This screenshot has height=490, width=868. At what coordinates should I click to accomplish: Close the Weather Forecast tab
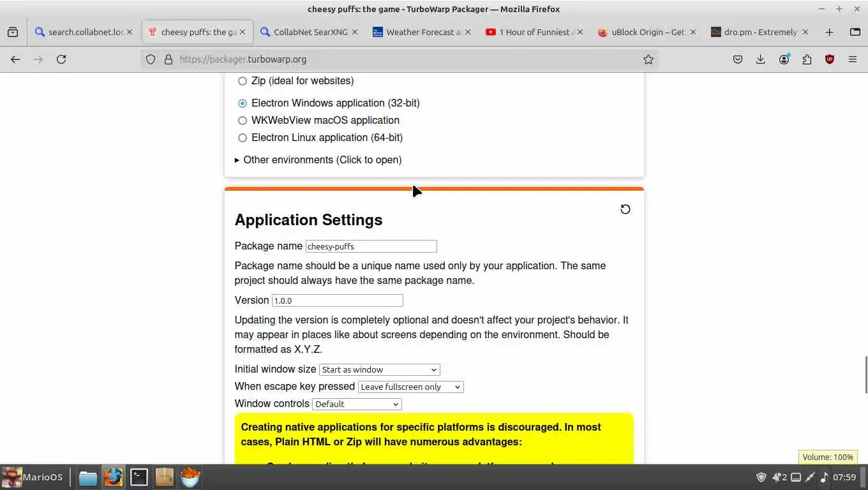point(467,32)
